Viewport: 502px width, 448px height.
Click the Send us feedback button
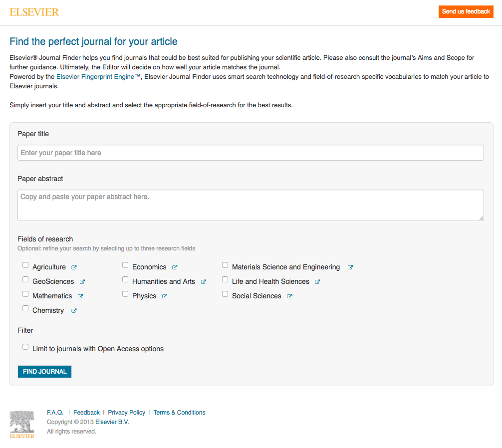pos(466,11)
